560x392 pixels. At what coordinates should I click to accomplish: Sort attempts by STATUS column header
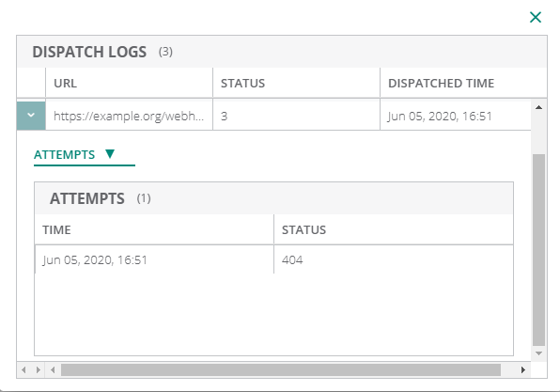394,229
